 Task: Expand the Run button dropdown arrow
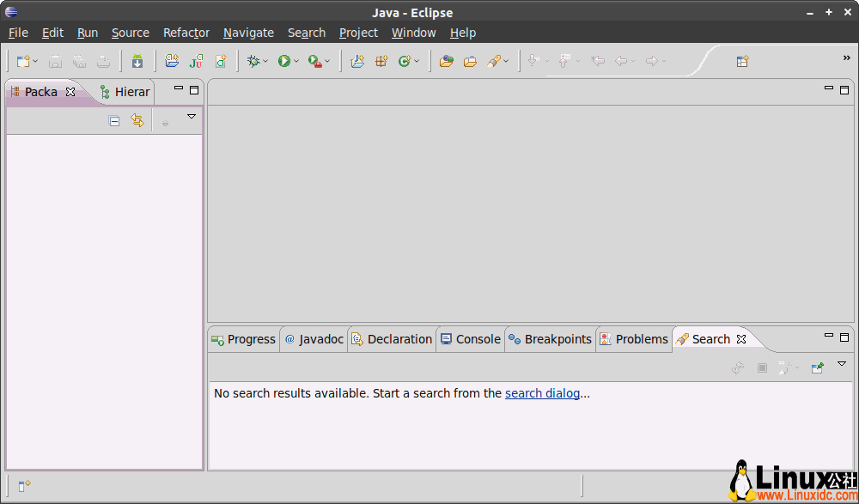[x=296, y=62]
